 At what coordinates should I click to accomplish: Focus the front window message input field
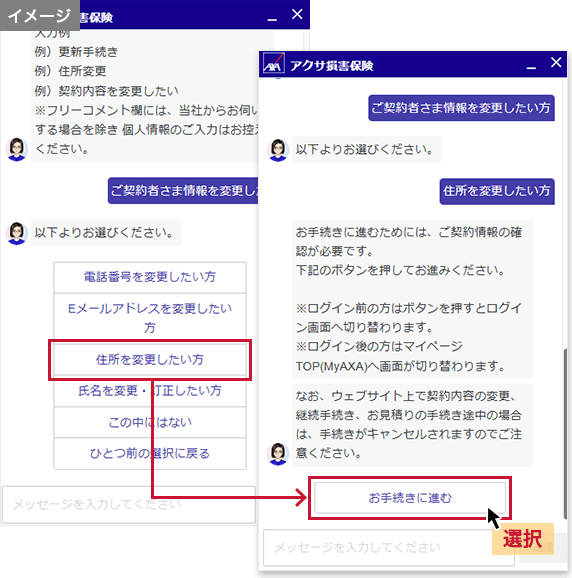coord(389,547)
